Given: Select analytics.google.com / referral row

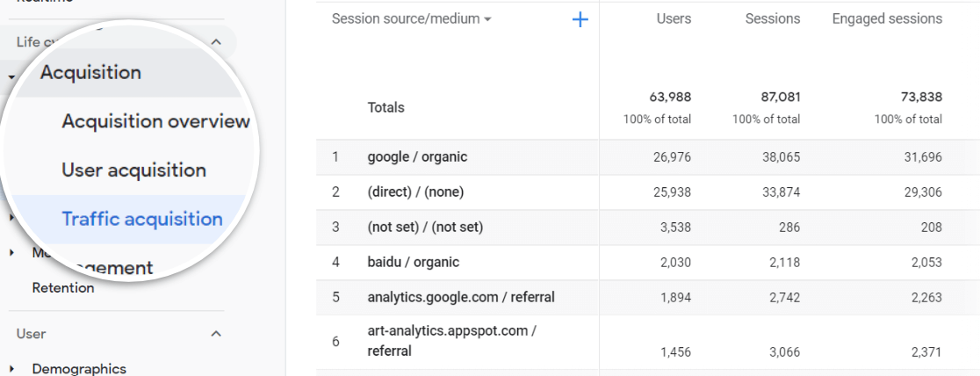Looking at the screenshot, I should point(461,297).
